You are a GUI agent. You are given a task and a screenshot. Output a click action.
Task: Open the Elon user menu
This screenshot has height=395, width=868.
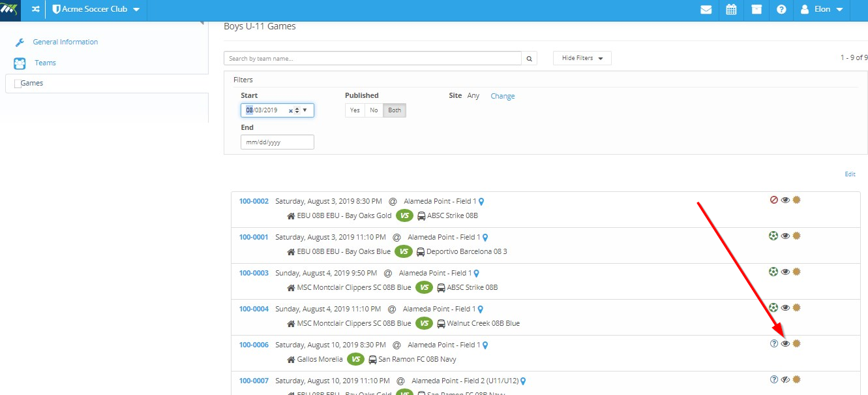822,10
